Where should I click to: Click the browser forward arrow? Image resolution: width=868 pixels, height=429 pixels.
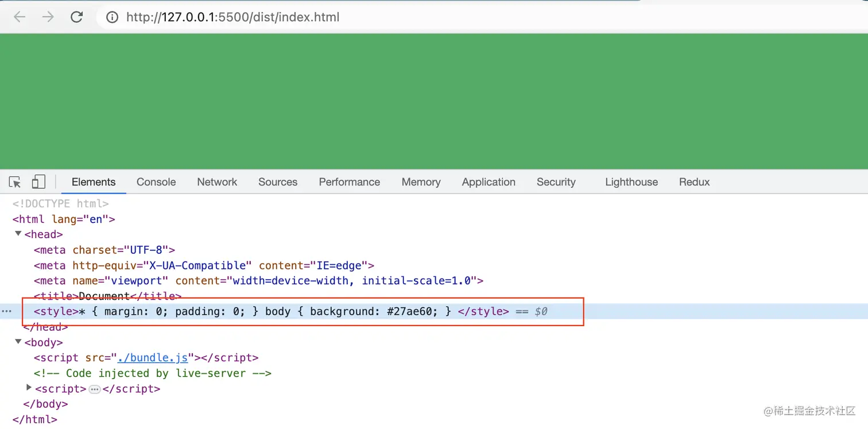48,17
